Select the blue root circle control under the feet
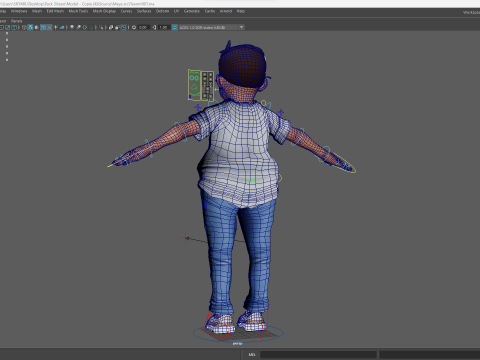The height and width of the screenshot is (360, 480). pos(238,333)
